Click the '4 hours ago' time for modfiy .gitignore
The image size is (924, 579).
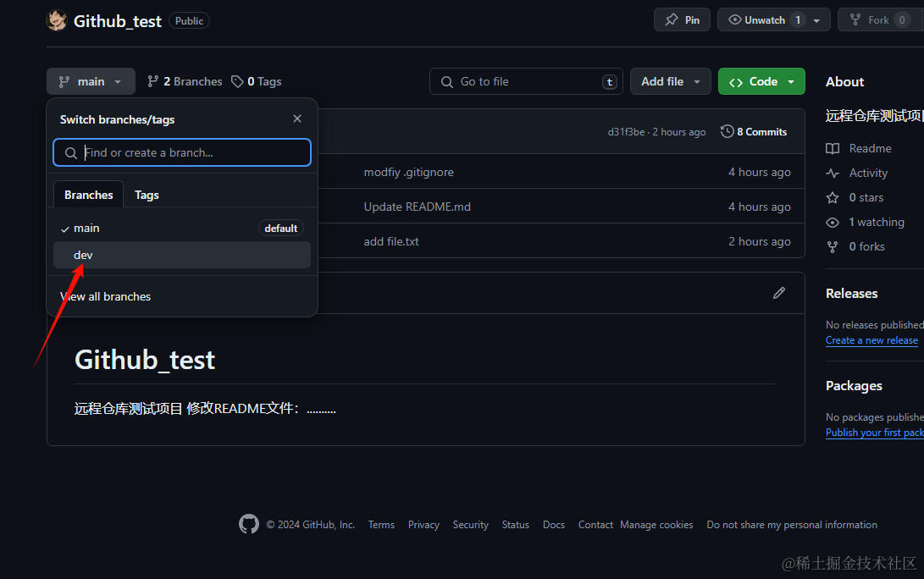[x=760, y=172]
